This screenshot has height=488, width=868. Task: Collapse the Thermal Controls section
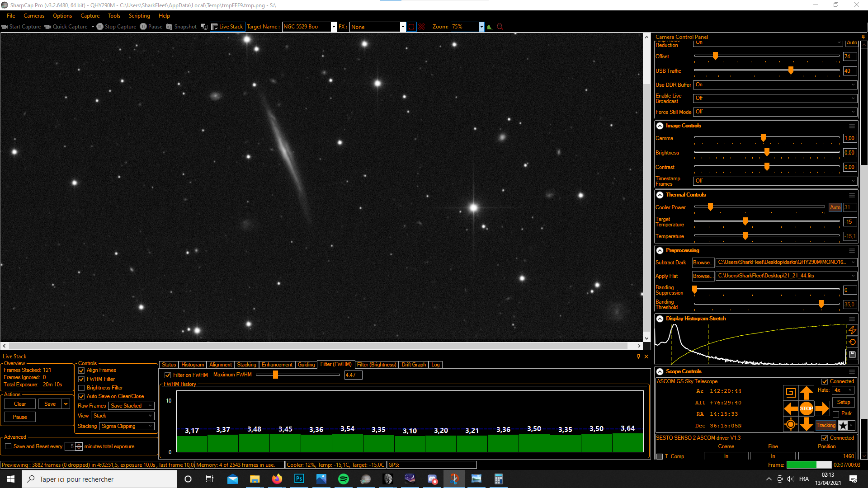(660, 195)
